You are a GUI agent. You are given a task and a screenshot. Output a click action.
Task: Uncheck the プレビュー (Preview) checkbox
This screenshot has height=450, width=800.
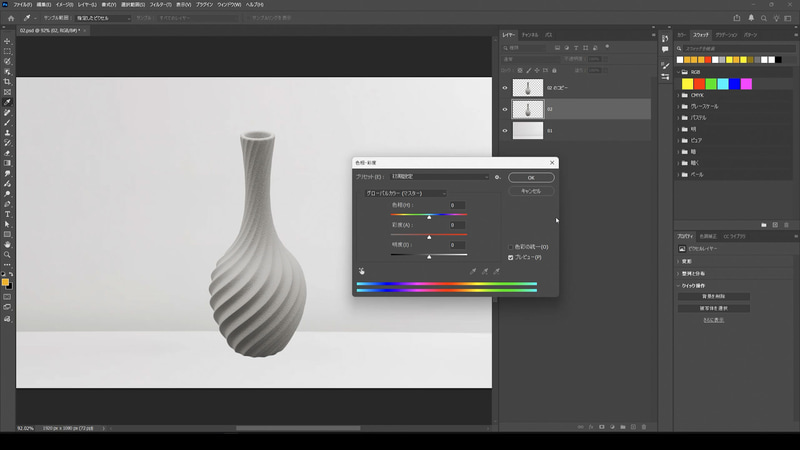511,257
